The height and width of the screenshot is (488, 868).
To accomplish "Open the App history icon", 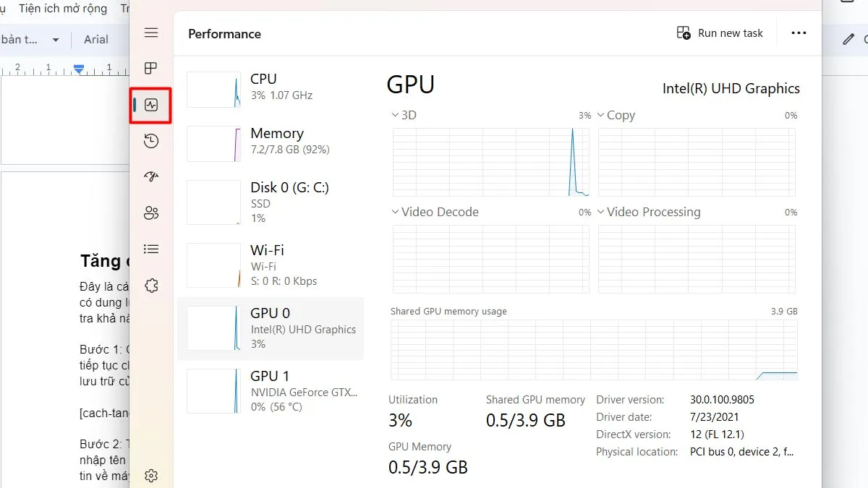I will [151, 141].
